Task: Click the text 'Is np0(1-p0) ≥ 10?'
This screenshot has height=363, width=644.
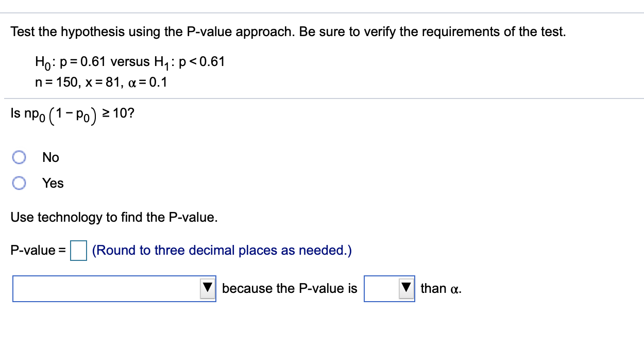Action: pos(72,112)
